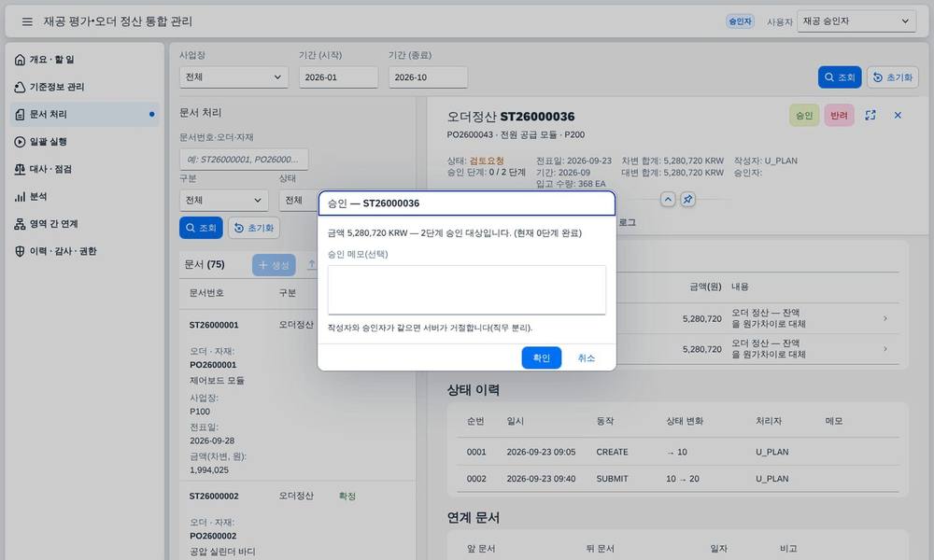
Task: Click the 확정 status on ST26000002
Action: [347, 496]
